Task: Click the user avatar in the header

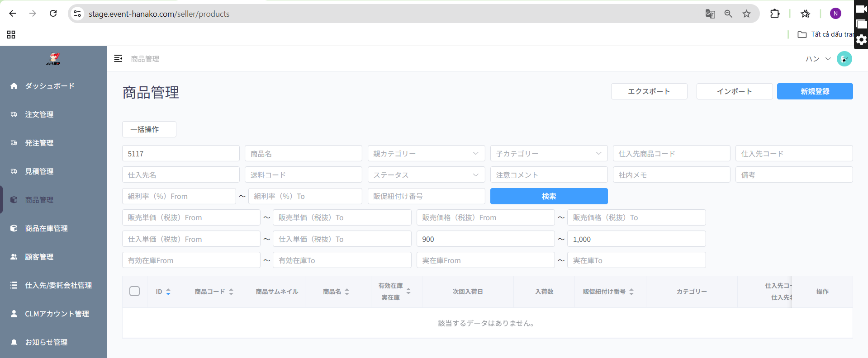Action: pyautogui.click(x=844, y=59)
